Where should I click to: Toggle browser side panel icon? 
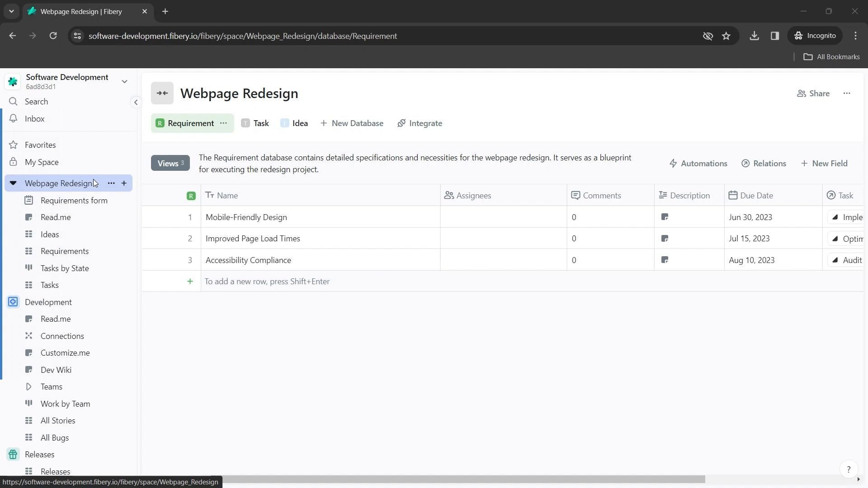coord(775,36)
